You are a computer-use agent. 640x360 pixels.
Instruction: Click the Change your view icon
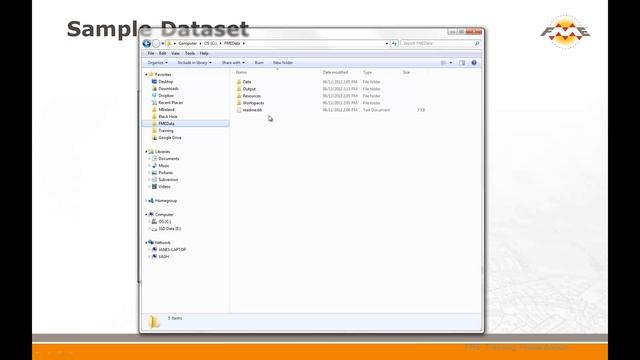coord(444,63)
